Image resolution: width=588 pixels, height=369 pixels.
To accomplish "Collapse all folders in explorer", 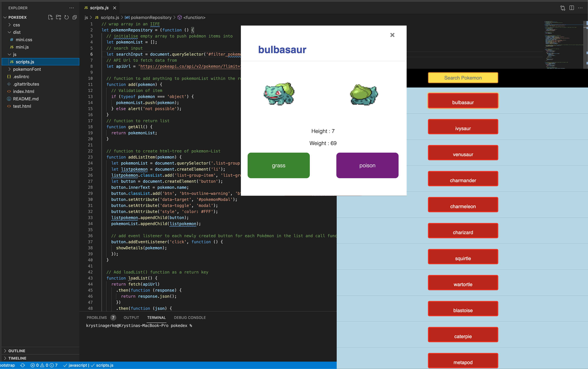I will 75,17.
